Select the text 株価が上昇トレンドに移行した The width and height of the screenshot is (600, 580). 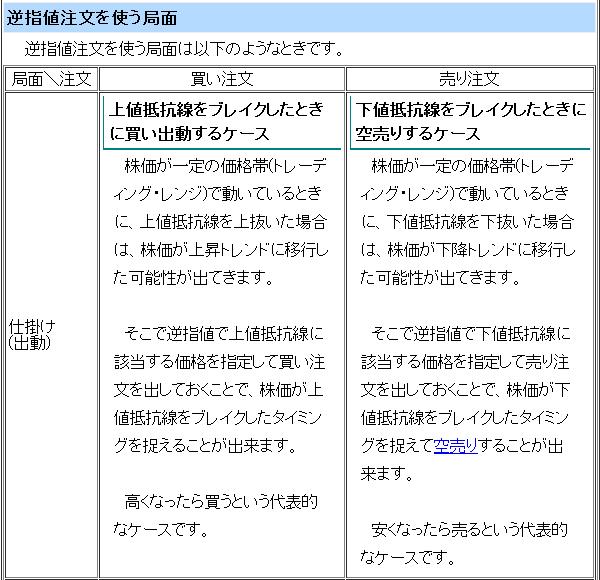pos(221,264)
